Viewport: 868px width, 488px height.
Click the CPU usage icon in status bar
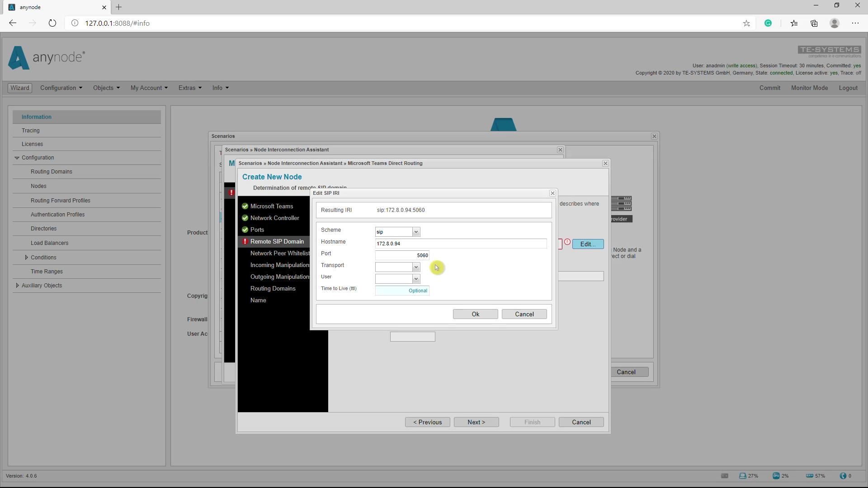click(x=776, y=476)
